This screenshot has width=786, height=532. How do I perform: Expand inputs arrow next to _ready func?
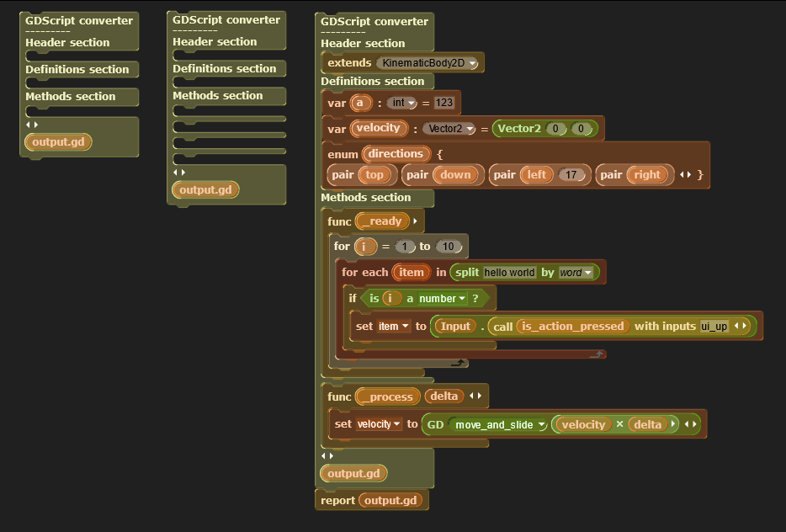pos(415,221)
